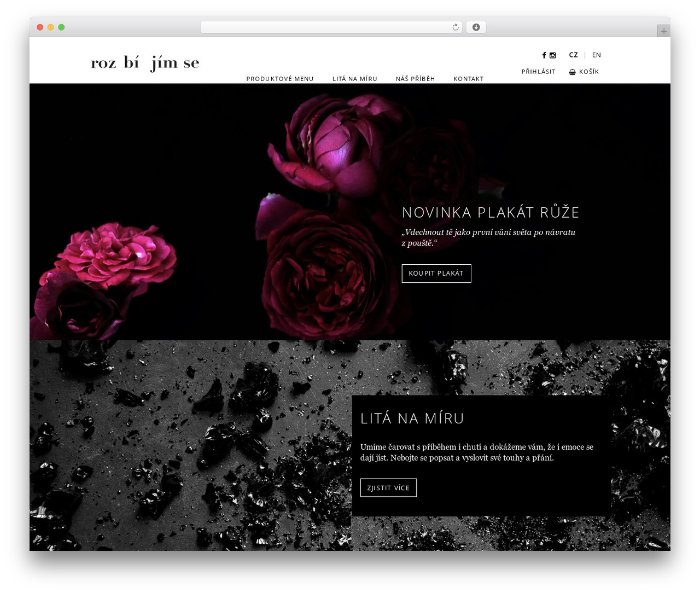Click the Litá na míru section heading

[x=412, y=418]
